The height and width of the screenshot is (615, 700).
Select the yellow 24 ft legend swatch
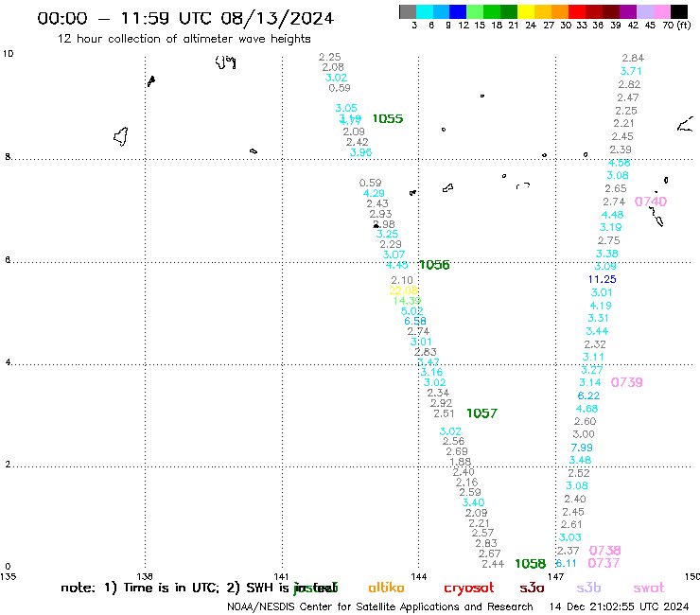click(526, 11)
